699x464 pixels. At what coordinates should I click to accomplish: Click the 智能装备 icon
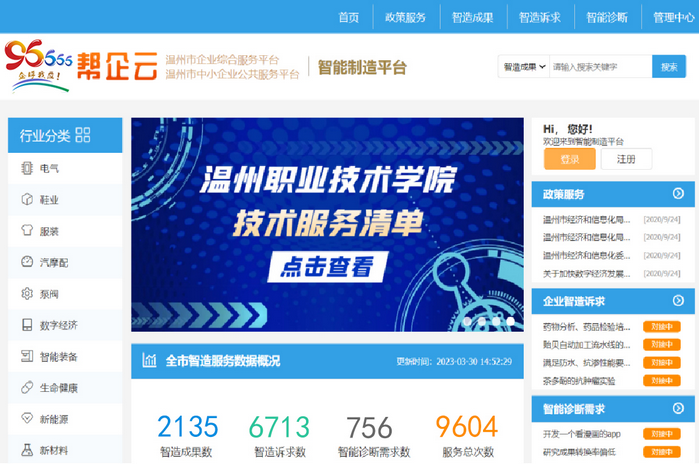pyautogui.click(x=27, y=356)
